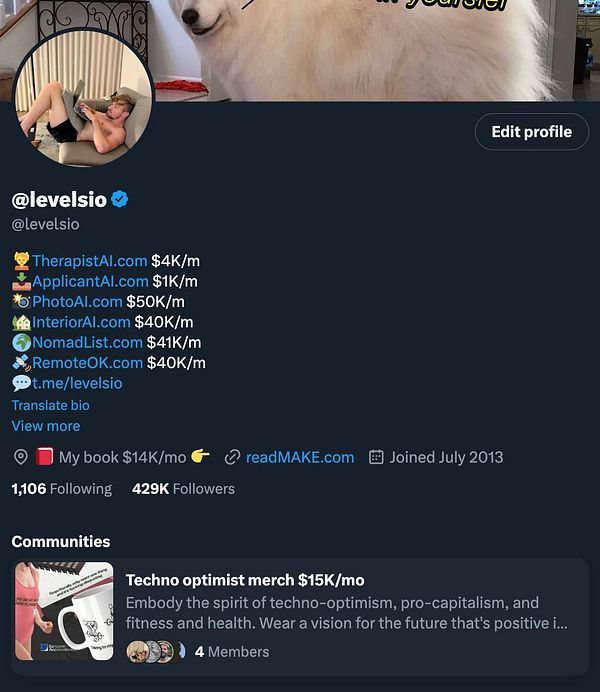Click Translate bio link
The height and width of the screenshot is (692, 600).
tap(51, 405)
